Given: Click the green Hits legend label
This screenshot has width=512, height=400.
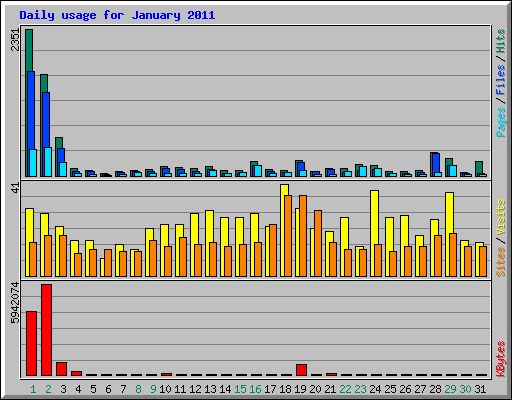Looking at the screenshot, I should [x=500, y=41].
